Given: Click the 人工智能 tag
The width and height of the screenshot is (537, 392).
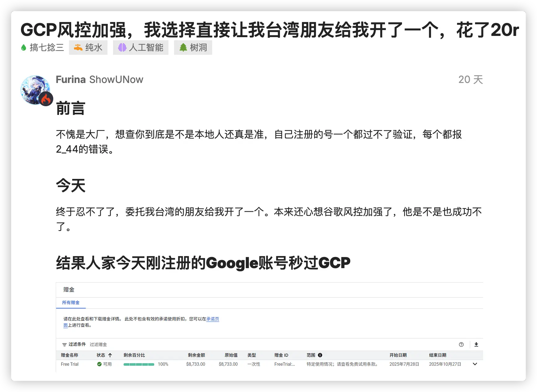Looking at the screenshot, I should point(141,47).
